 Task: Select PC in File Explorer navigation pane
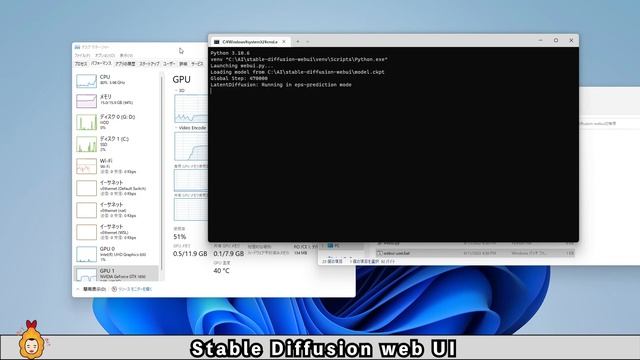(x=342, y=246)
